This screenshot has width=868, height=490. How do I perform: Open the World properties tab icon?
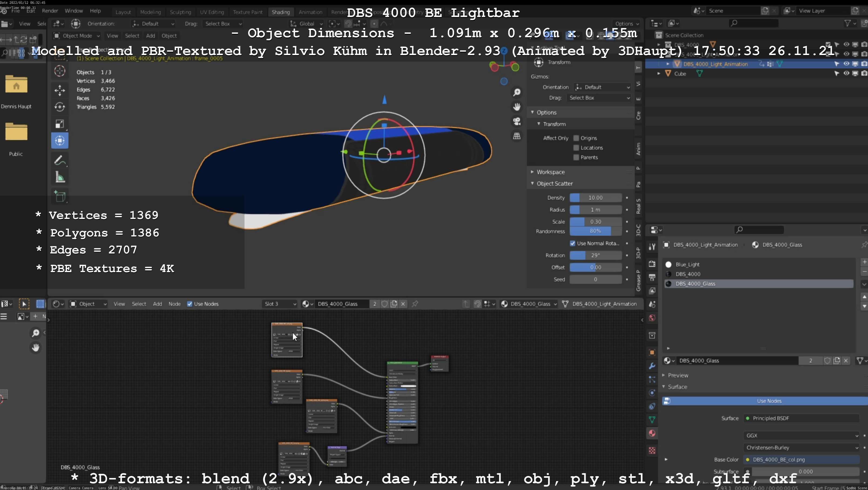(x=652, y=318)
